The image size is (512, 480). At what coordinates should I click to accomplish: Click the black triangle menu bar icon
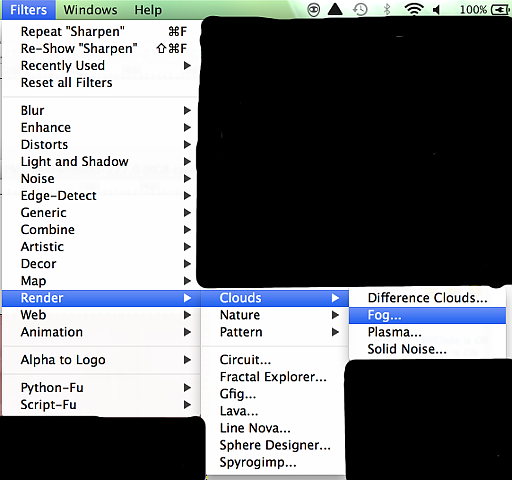coord(335,9)
